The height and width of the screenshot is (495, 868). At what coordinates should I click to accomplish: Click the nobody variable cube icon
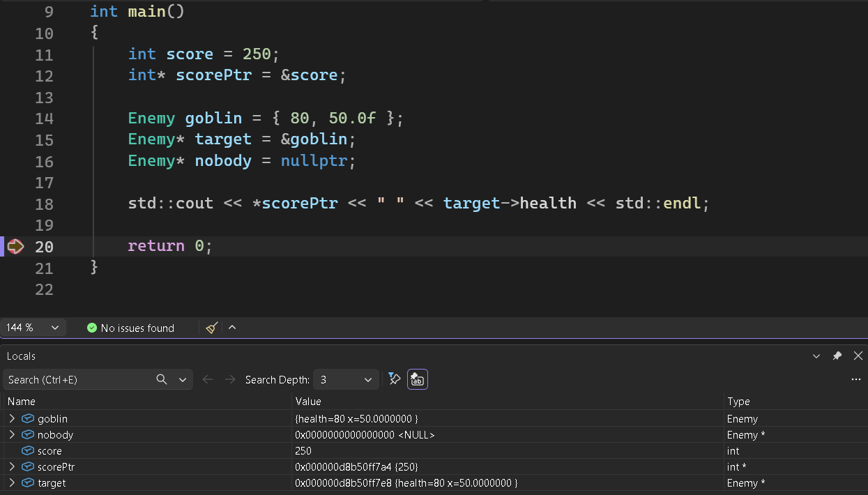tap(28, 435)
